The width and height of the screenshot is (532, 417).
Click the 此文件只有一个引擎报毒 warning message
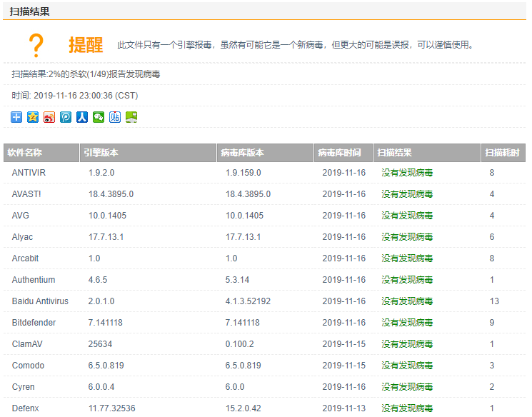[296, 45]
